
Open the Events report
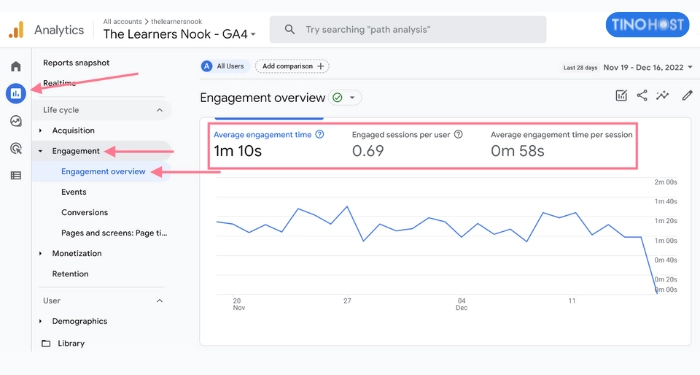[74, 192]
